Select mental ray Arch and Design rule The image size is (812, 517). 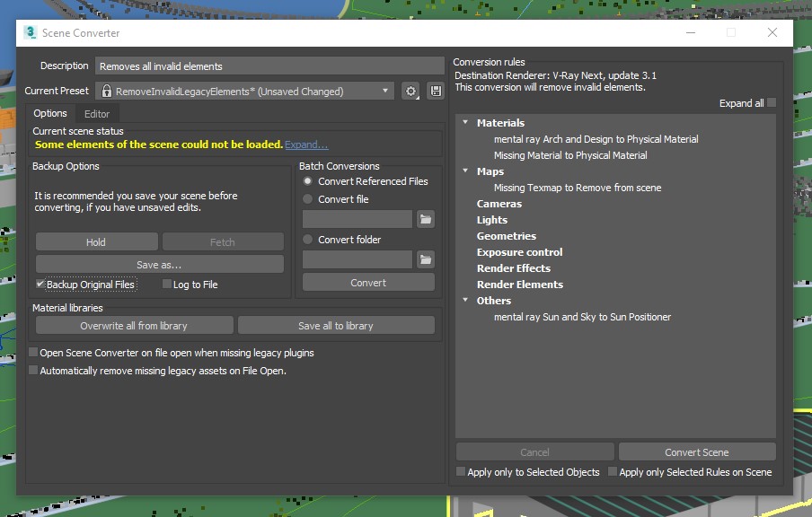[596, 139]
